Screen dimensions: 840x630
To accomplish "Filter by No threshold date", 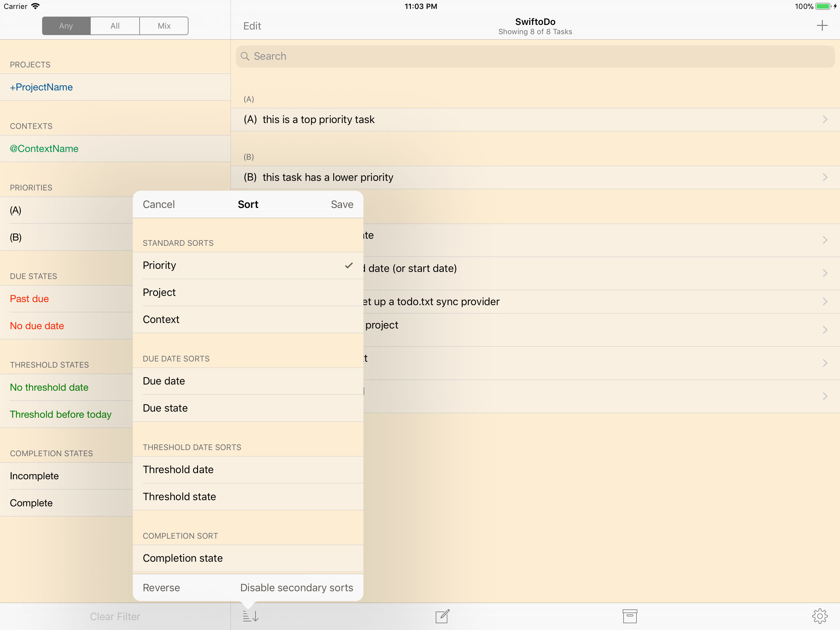I will pos(66,387).
